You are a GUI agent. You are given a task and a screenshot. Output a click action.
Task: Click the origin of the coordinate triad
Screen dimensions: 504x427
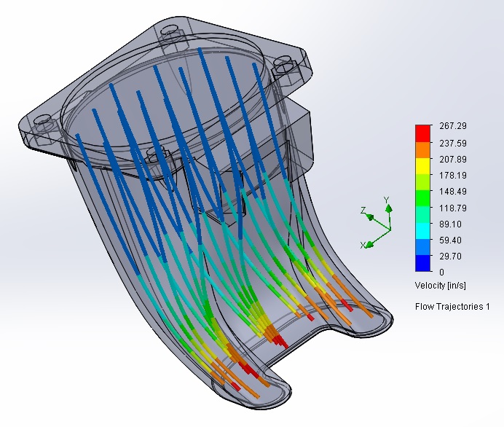click(390, 229)
